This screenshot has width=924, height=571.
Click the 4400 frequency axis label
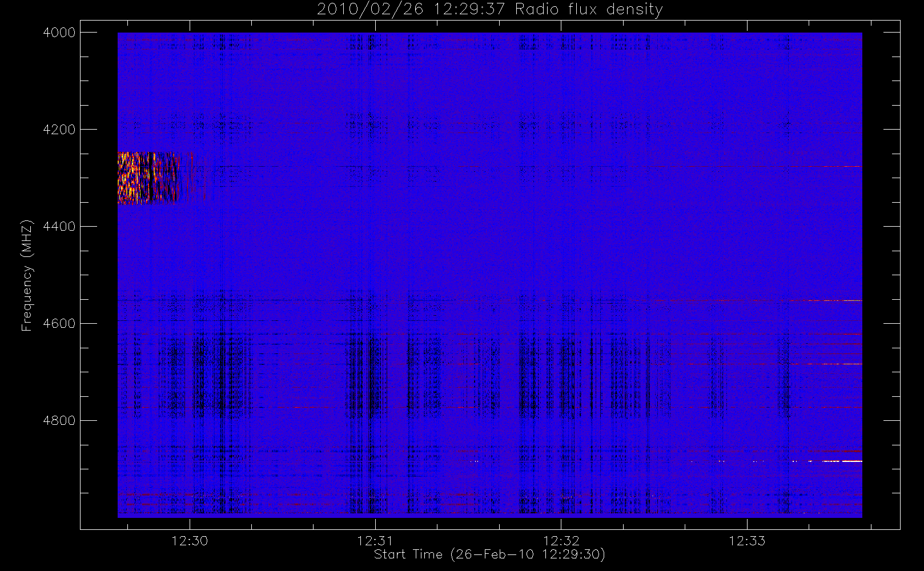59,227
